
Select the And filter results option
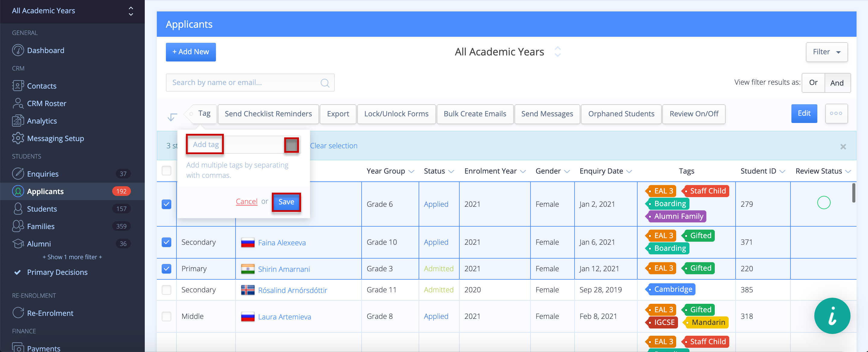click(837, 83)
